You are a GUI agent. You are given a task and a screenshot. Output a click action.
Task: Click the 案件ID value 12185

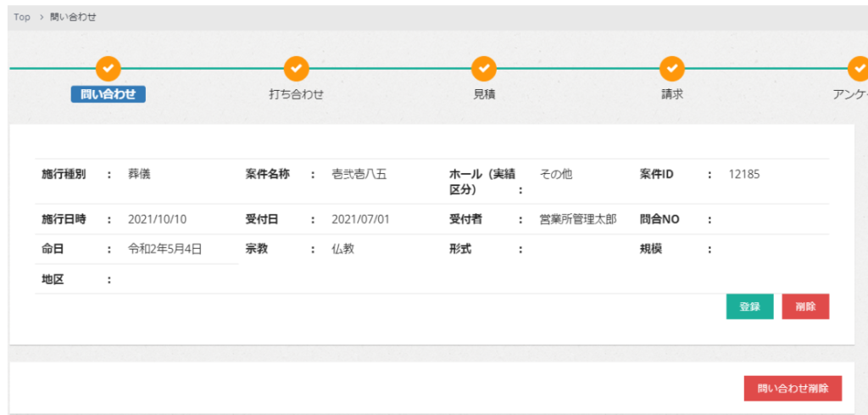click(x=744, y=174)
